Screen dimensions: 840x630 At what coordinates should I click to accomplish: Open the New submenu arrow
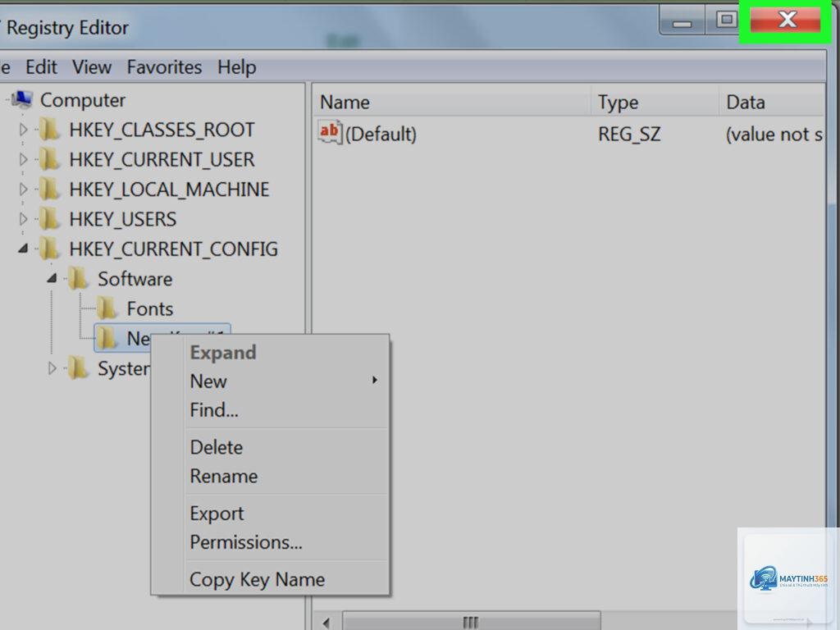375,381
